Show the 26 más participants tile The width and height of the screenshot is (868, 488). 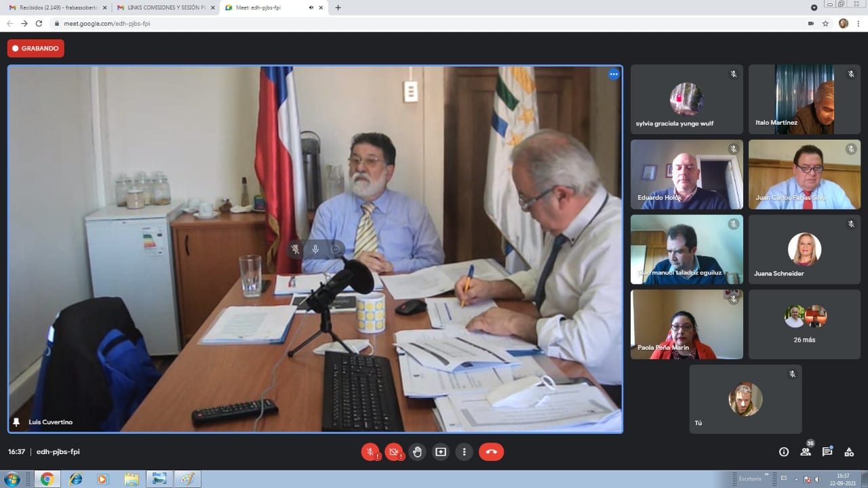(x=804, y=325)
